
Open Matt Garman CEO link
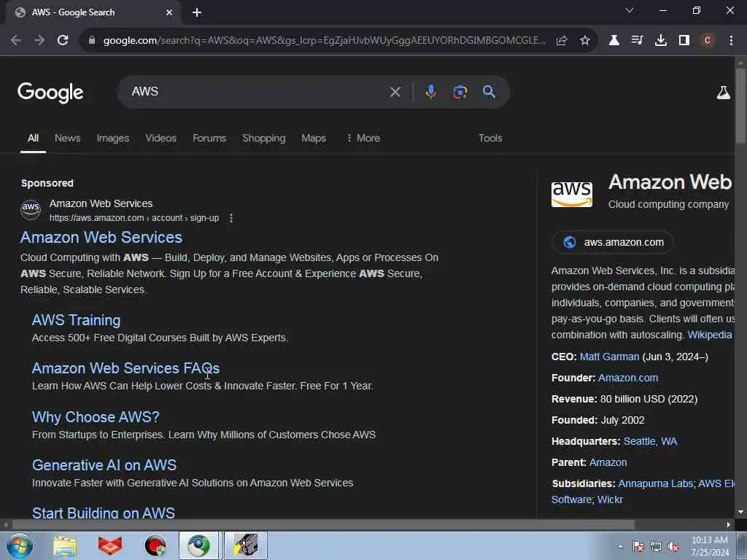click(609, 357)
